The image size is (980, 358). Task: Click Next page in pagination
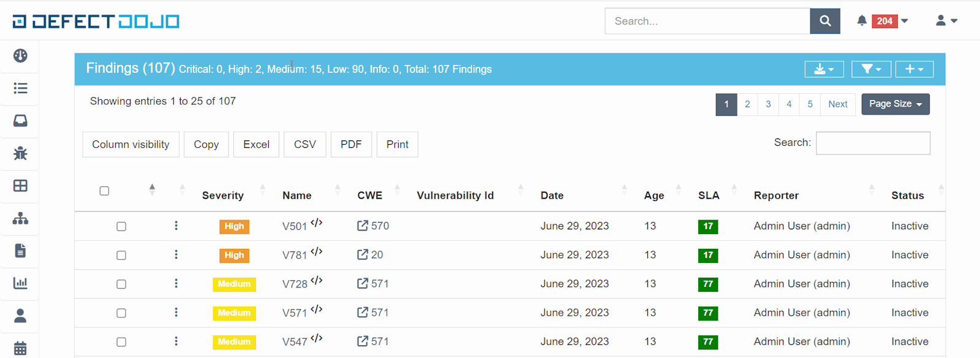pyautogui.click(x=838, y=104)
